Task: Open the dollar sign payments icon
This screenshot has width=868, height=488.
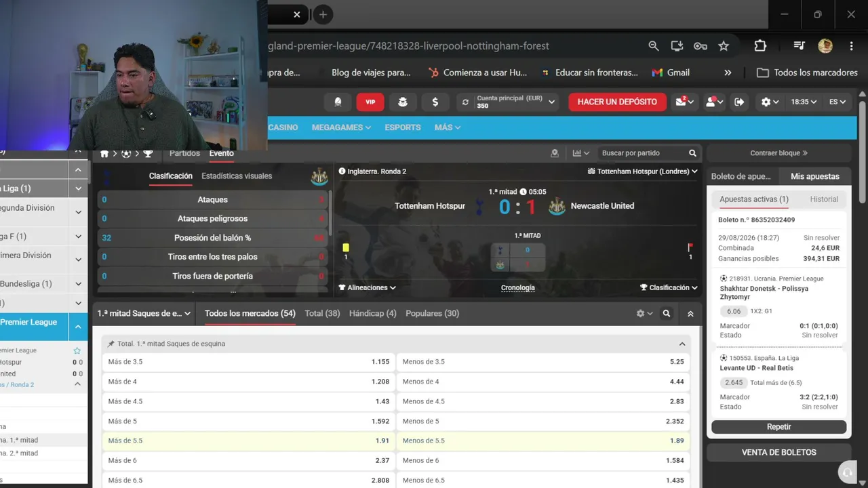Action: pos(435,102)
